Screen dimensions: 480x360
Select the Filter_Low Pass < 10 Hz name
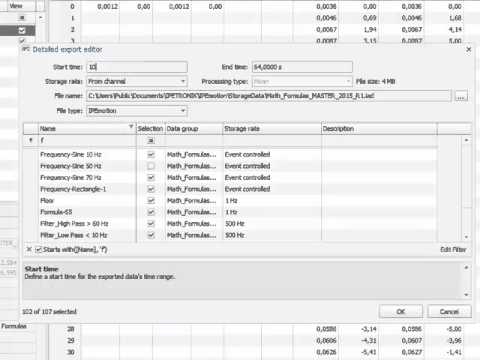point(74,235)
